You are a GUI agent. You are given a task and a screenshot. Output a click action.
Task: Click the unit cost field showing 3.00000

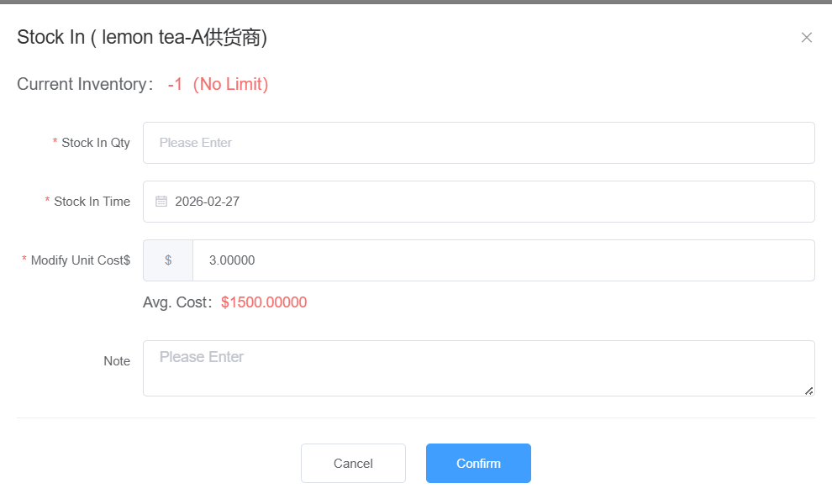[503, 260]
